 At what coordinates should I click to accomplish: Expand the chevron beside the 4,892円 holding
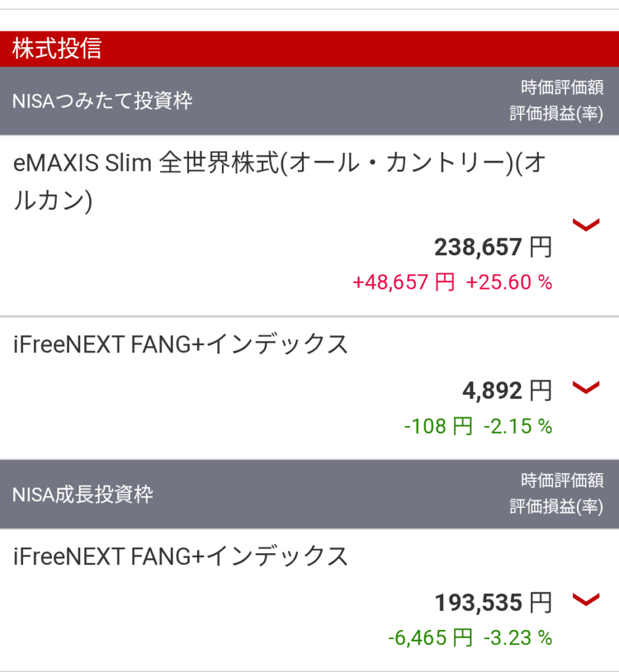pos(586,387)
